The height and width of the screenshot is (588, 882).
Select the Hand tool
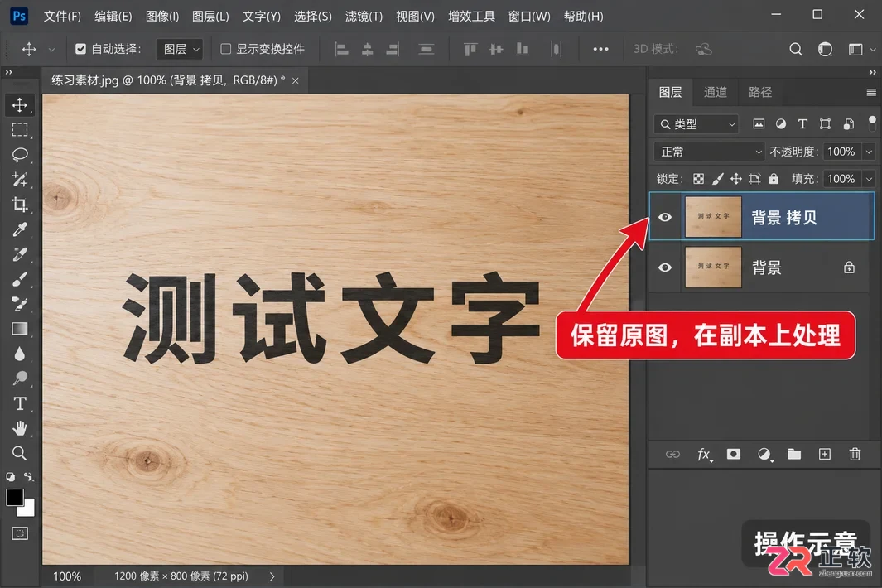(x=20, y=428)
